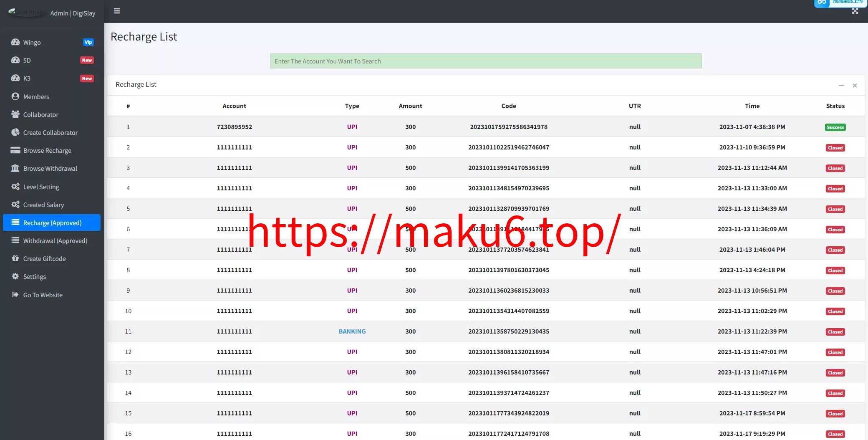Click the Collaborator group icon
Image resolution: width=868 pixels, height=440 pixels.
(15, 114)
